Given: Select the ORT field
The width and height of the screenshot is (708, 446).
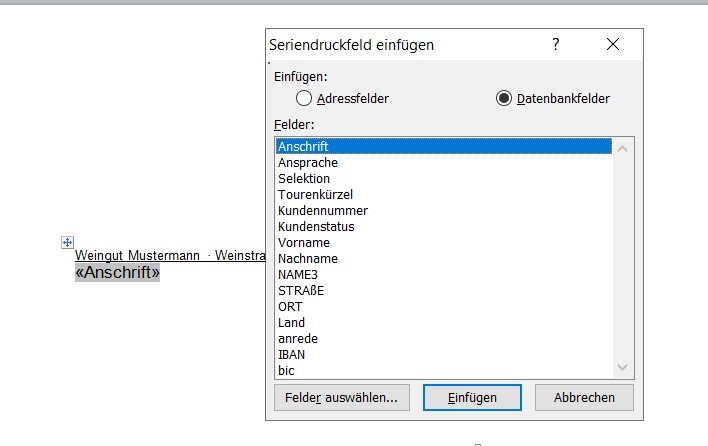Looking at the screenshot, I should click(290, 306).
